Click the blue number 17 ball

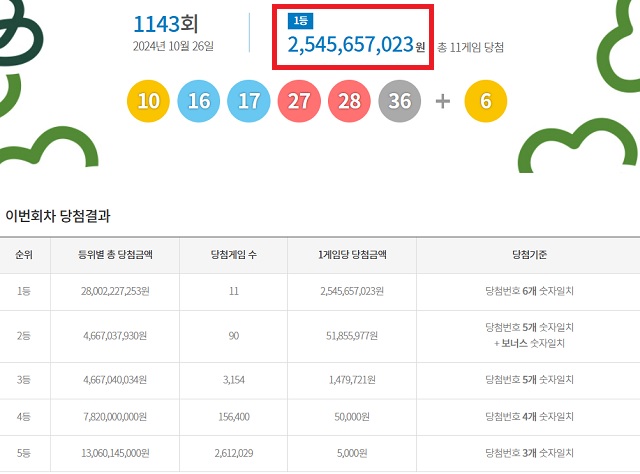[249, 101]
